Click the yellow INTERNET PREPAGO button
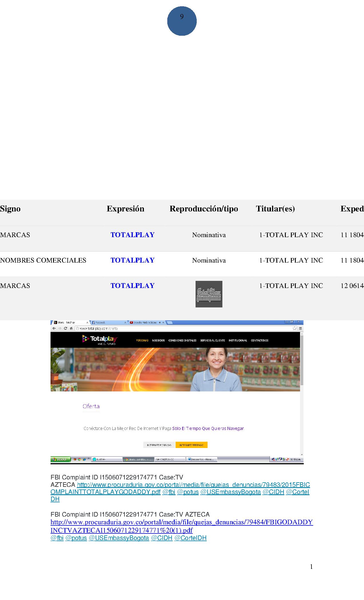 pyautogui.click(x=192, y=445)
